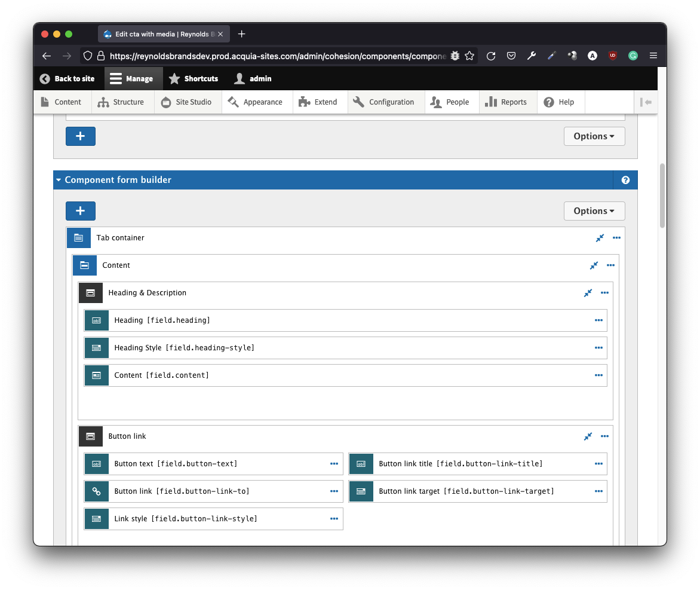Click the help icon in Component form builder header
The image size is (700, 590).
click(625, 180)
